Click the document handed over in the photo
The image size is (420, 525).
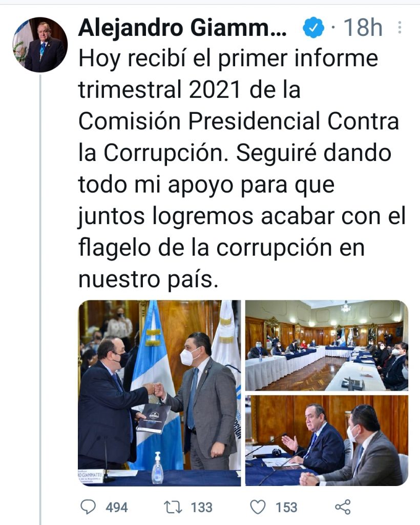click(153, 418)
